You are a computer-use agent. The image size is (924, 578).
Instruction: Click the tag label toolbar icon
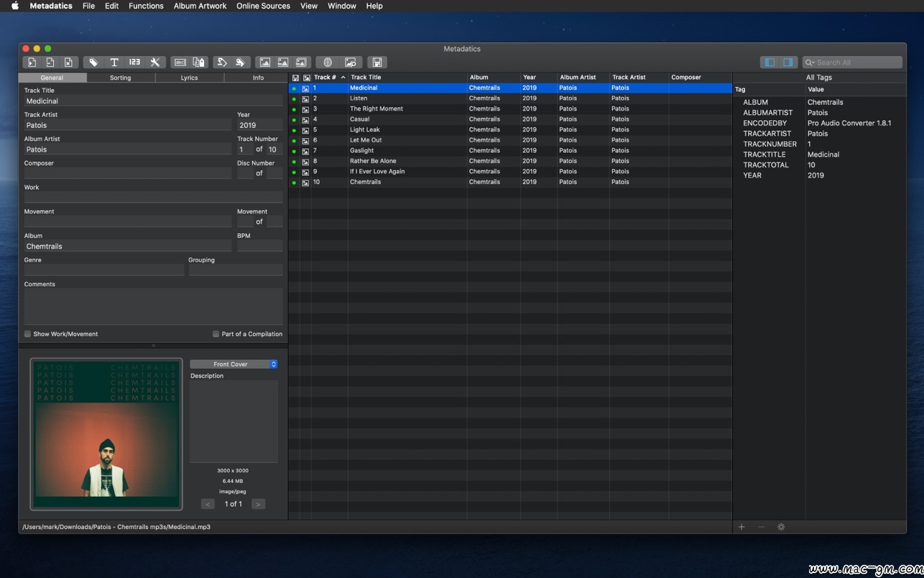point(93,63)
